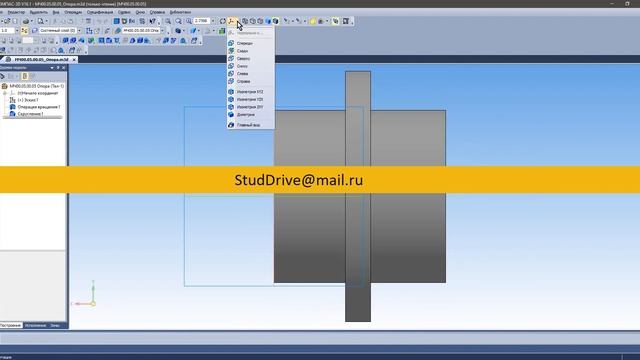Open the 'Окно' menu
Image resolution: width=640 pixels, height=360 pixels.
(140, 12)
